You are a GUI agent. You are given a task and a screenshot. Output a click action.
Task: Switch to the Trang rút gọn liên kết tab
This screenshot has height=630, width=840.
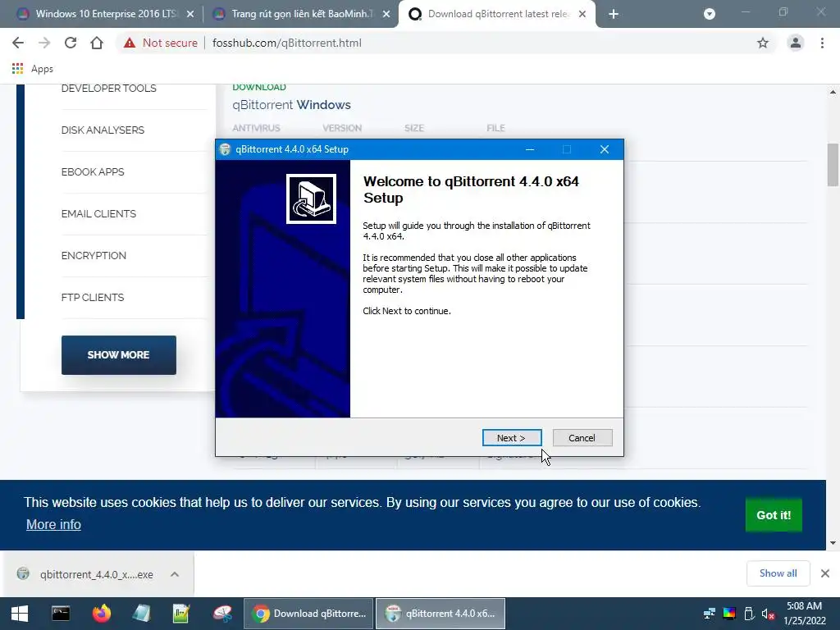coord(300,14)
